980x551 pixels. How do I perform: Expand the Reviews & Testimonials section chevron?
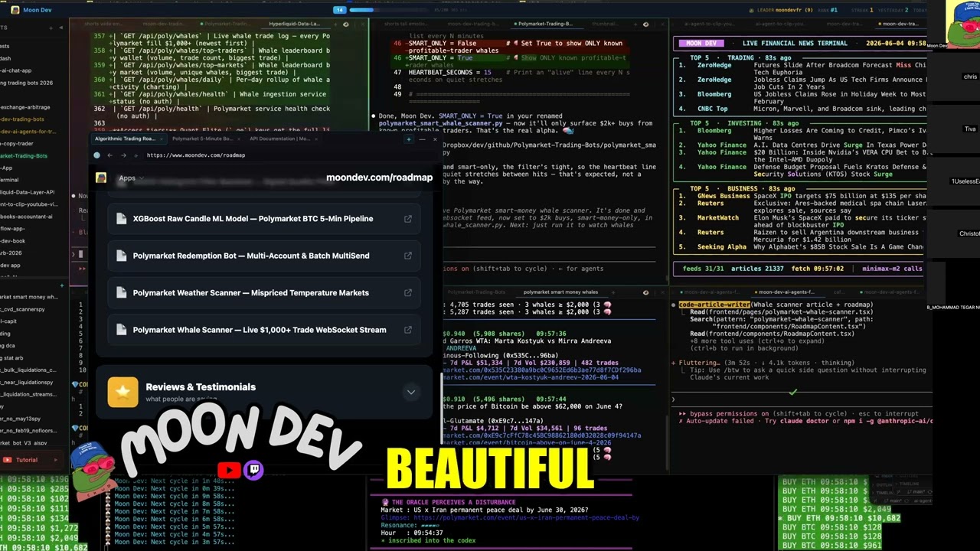411,393
